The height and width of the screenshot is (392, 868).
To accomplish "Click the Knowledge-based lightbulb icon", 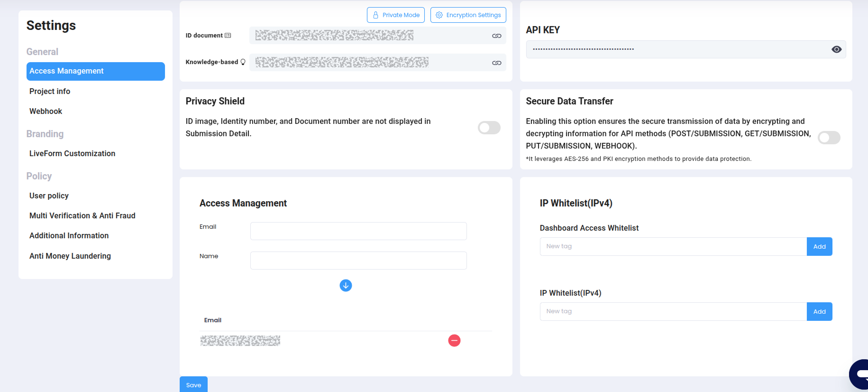I will click(x=243, y=62).
